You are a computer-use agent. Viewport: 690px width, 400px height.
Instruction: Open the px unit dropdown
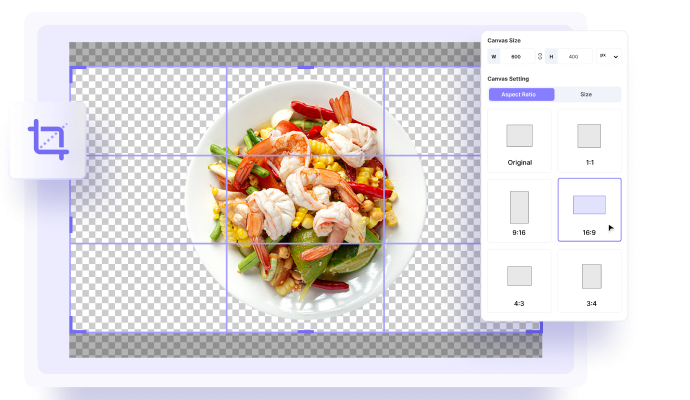click(607, 57)
